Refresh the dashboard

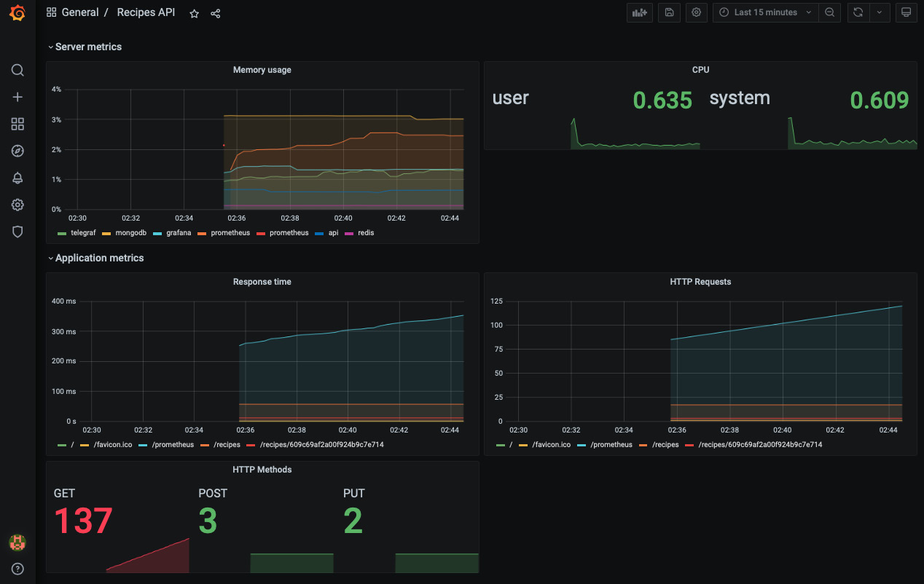pos(858,12)
